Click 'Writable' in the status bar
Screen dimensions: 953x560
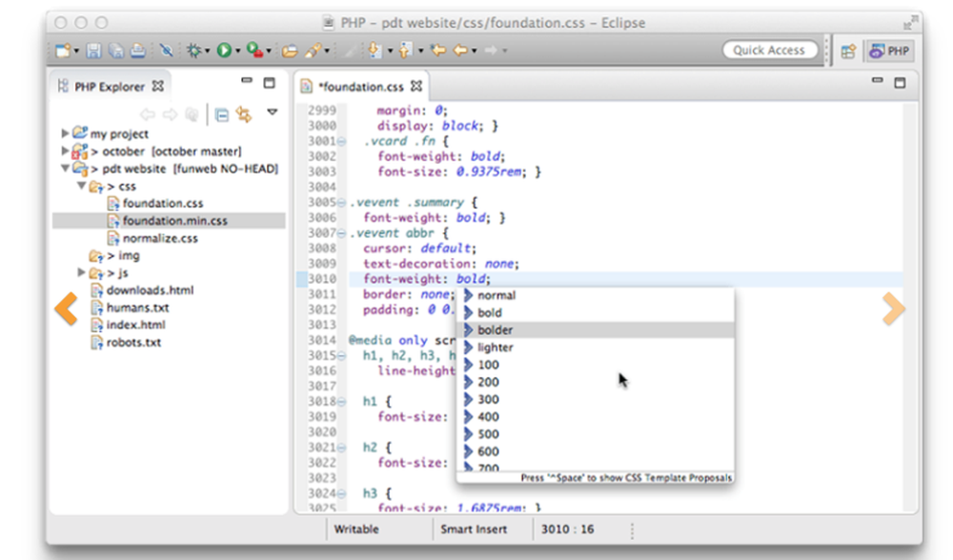[x=356, y=529]
